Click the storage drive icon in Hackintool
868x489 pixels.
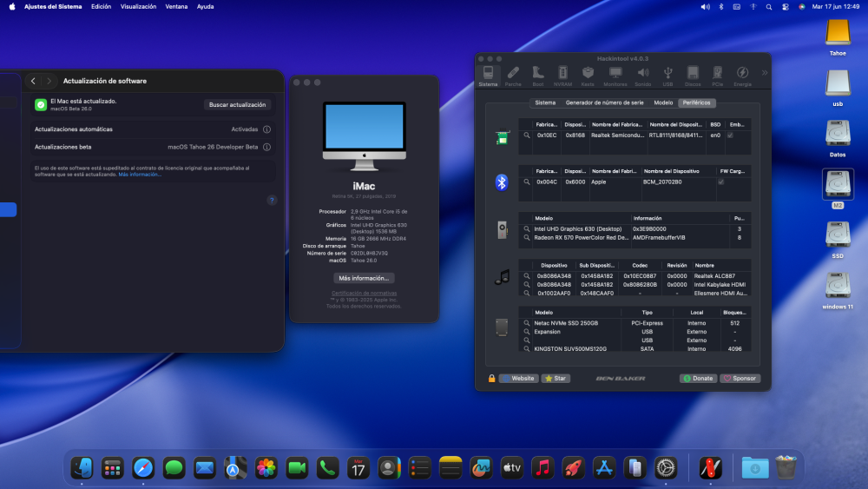pos(502,327)
